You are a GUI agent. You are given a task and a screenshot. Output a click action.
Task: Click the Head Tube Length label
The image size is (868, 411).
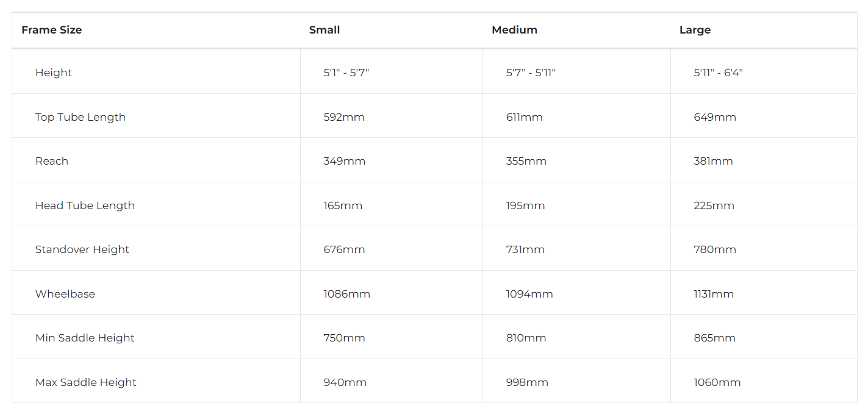click(85, 205)
